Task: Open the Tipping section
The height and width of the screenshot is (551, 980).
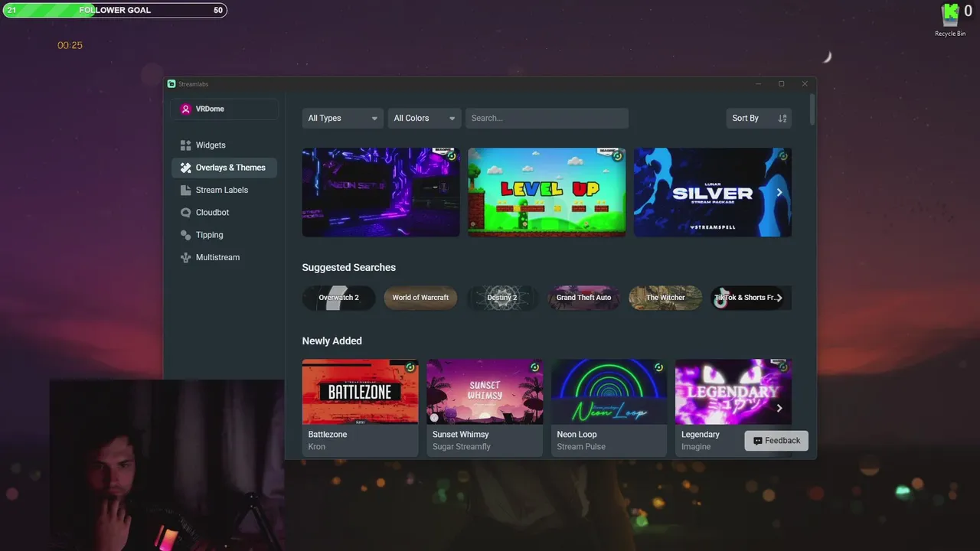Action: pyautogui.click(x=224, y=235)
